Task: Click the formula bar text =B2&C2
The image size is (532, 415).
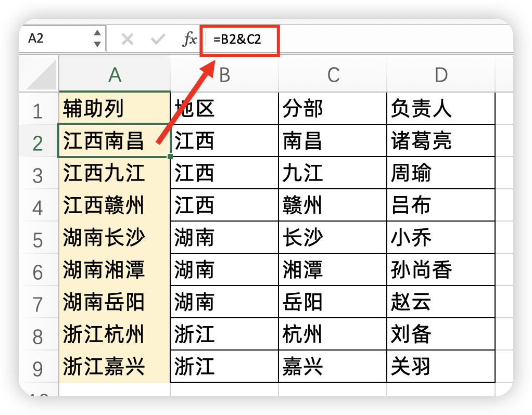Action: click(x=237, y=40)
